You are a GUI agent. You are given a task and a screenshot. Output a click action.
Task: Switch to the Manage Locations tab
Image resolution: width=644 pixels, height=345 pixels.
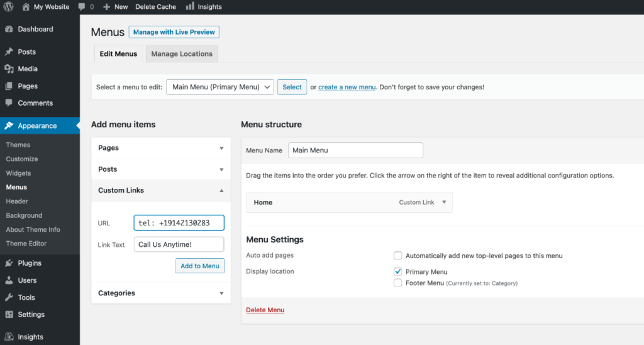(x=182, y=54)
